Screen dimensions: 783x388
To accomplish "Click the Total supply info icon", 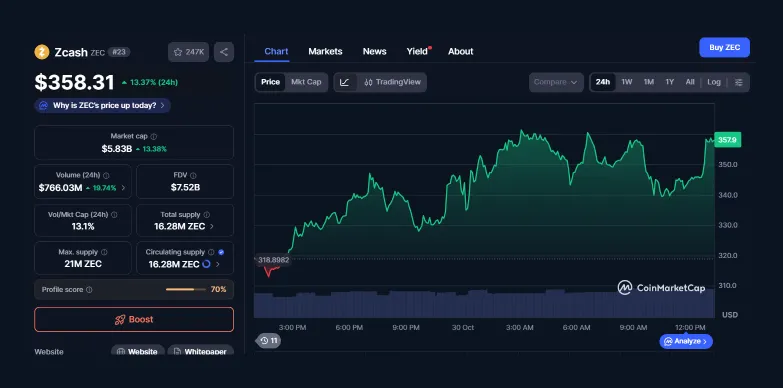I will (207, 215).
